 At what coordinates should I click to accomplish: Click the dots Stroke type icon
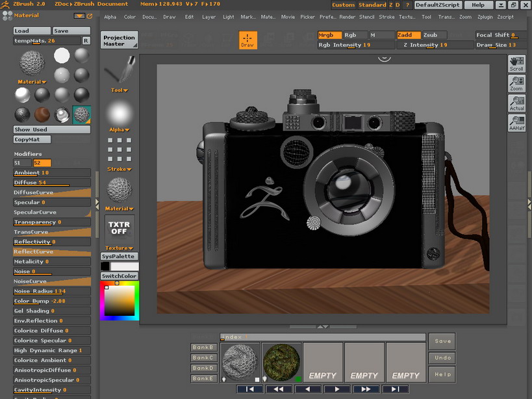[x=120, y=149]
